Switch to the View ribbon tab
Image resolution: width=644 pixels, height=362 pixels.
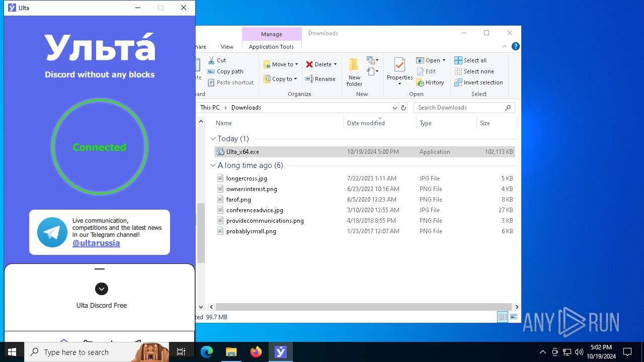pyautogui.click(x=227, y=47)
